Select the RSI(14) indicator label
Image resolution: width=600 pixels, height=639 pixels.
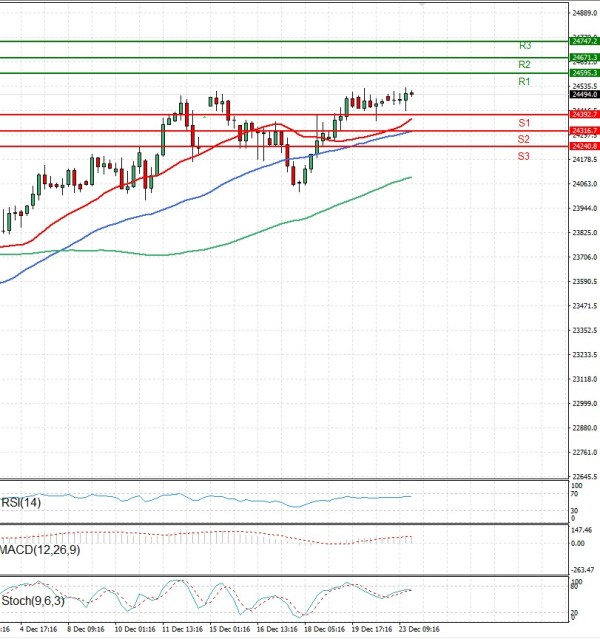20,502
